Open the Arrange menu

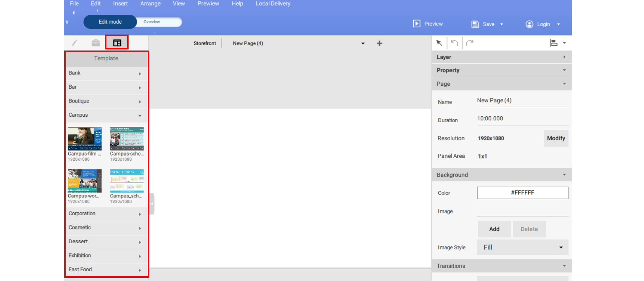[150, 4]
